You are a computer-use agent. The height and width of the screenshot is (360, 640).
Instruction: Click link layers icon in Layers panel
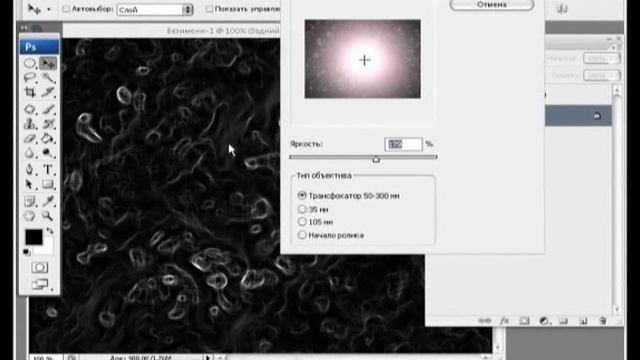click(x=485, y=321)
